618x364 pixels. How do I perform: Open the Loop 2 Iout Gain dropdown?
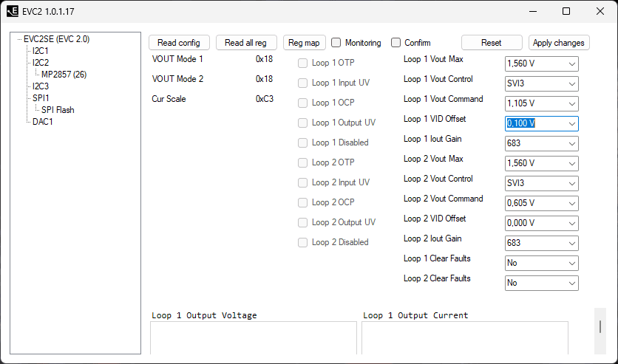(x=542, y=243)
